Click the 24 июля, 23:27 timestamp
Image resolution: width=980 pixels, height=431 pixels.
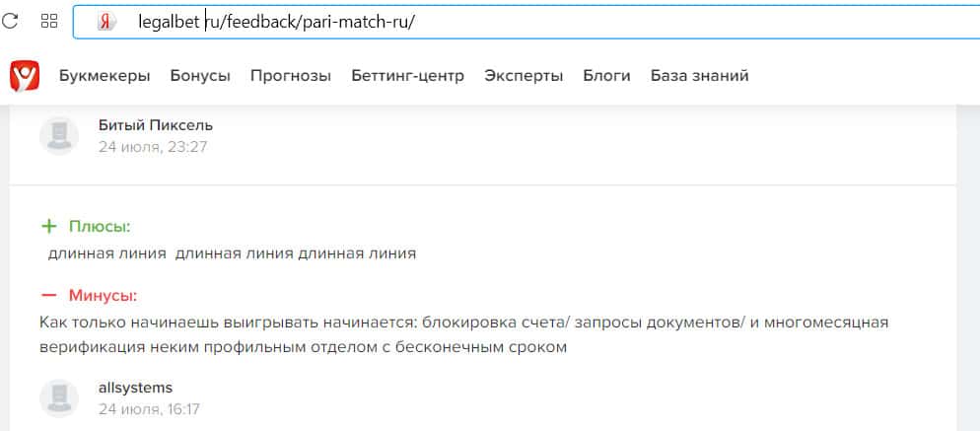(x=153, y=147)
